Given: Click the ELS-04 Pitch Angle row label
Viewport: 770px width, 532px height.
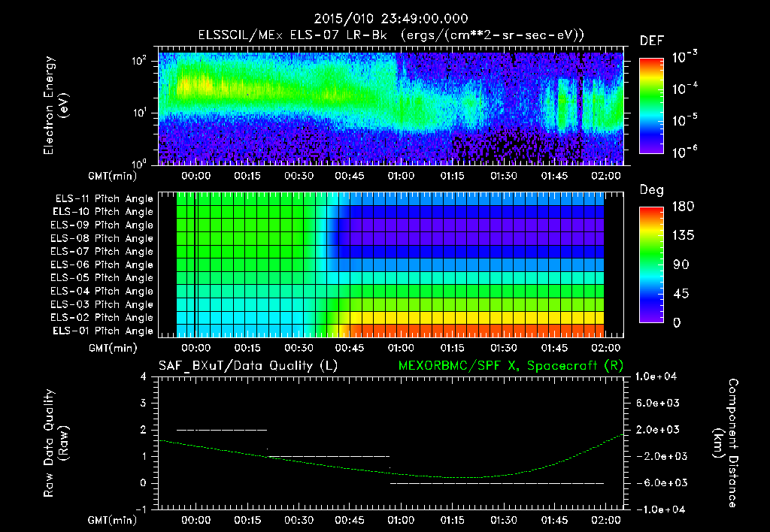Looking at the screenshot, I should coord(102,291).
